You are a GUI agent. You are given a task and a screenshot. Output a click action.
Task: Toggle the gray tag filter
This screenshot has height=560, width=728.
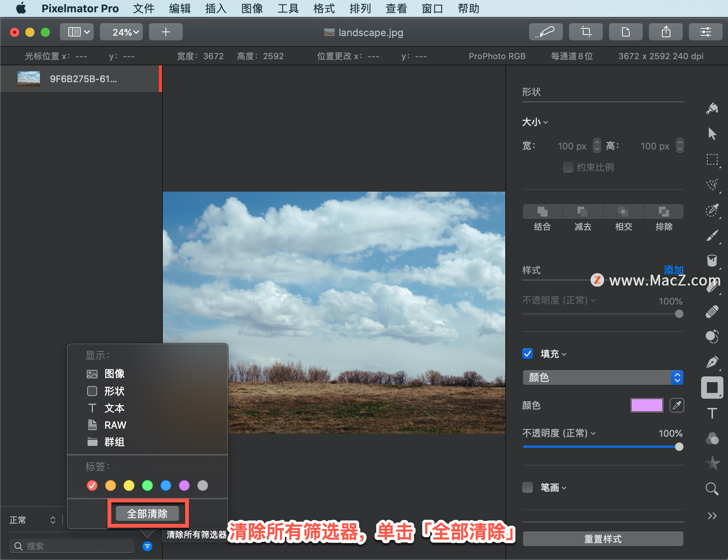[203, 485]
